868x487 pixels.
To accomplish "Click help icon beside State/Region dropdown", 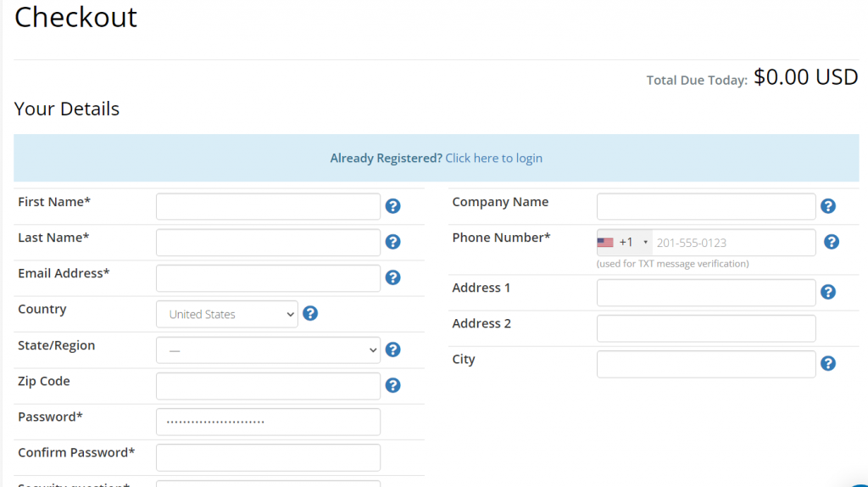I will (392, 350).
